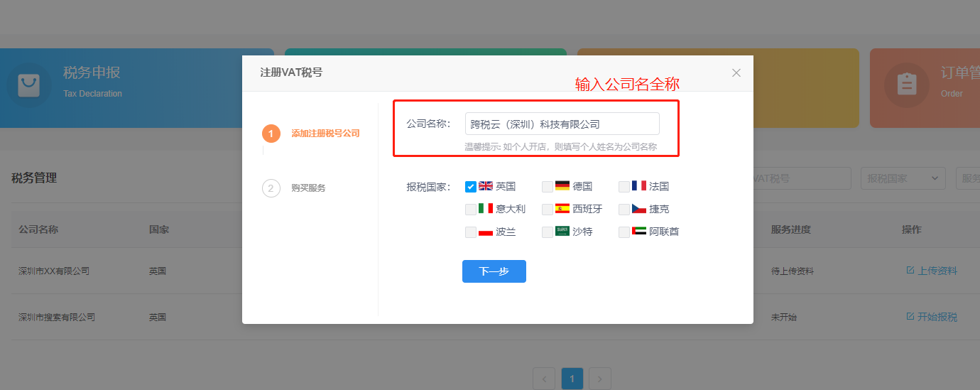Select step 1 添加注册税号公司

311,134
